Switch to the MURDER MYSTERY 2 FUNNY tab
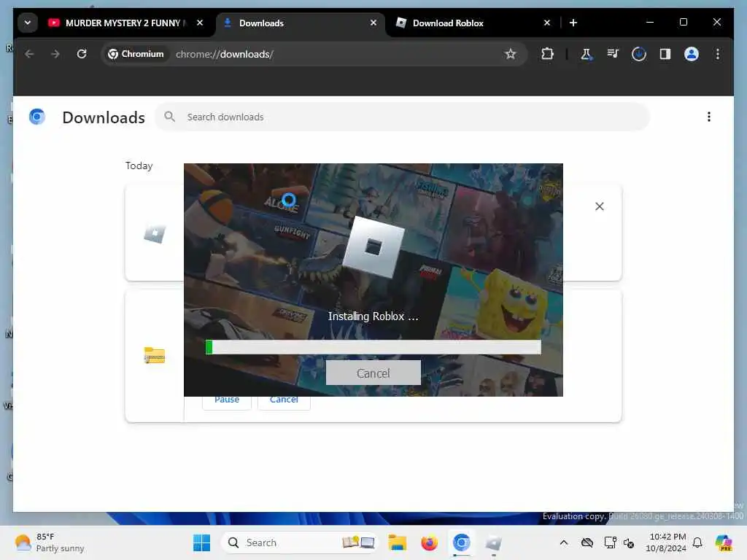The image size is (747, 560). [x=125, y=23]
